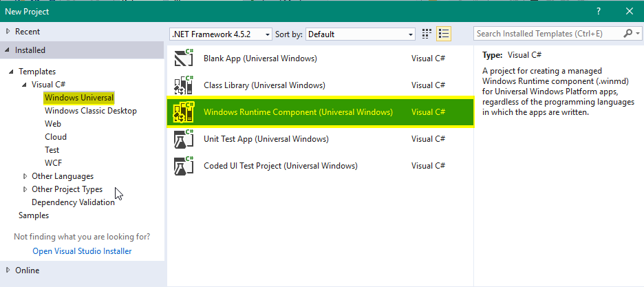The height and width of the screenshot is (287, 644).
Task: Click the Coded UI Test Project icon
Action: 184,166
